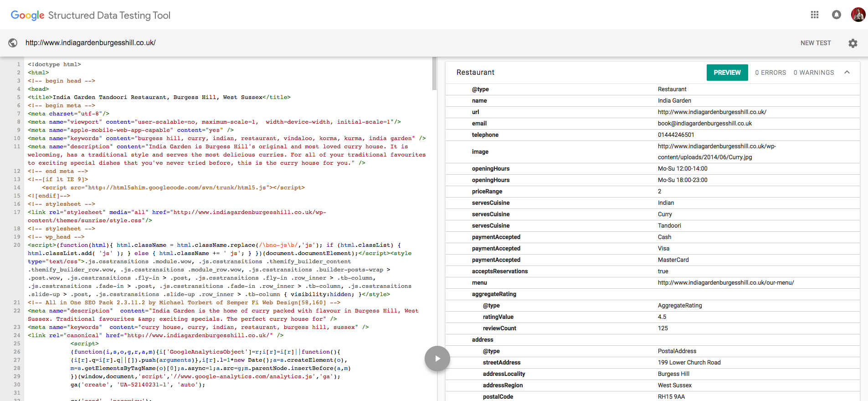868x401 pixels.
Task: Click the paymentAccepted value Cash
Action: (x=664, y=237)
